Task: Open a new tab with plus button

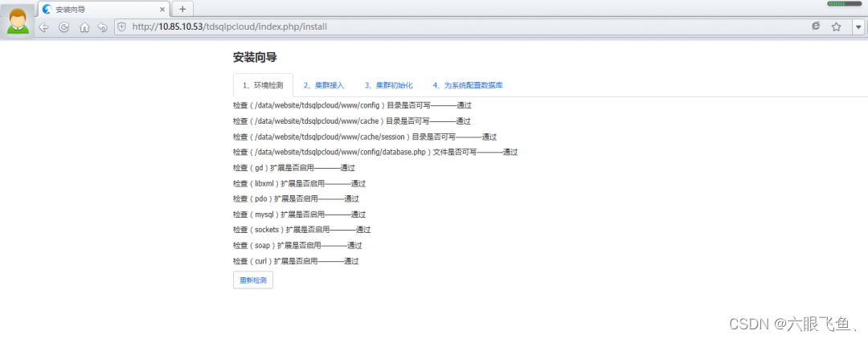Action: (182, 9)
